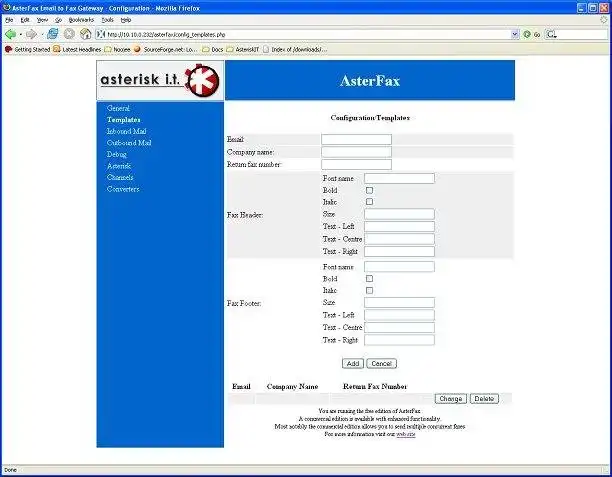
Task: Click Fax Header Text - Right field
Action: coord(399,251)
